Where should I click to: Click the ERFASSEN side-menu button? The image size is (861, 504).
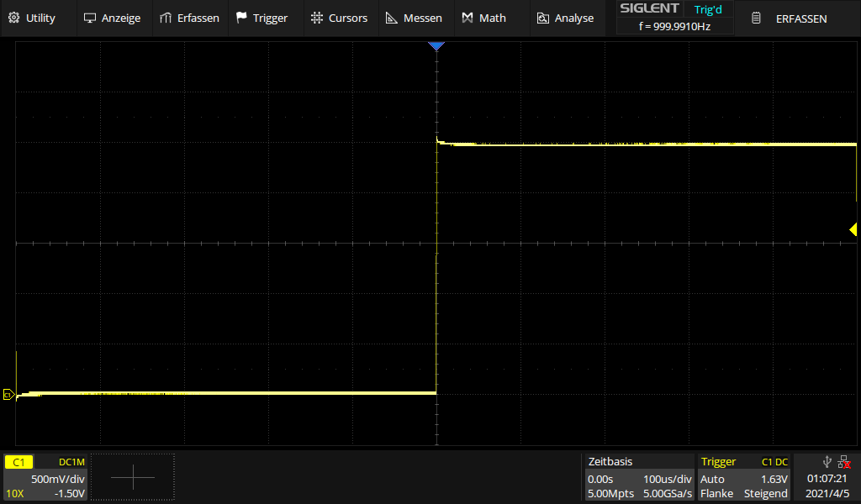pyautogui.click(x=797, y=18)
